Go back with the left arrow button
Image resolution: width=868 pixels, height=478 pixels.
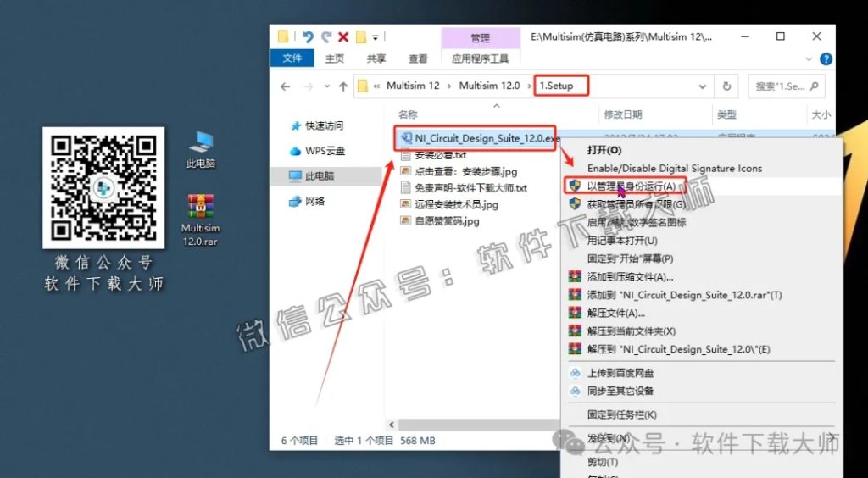coord(285,86)
